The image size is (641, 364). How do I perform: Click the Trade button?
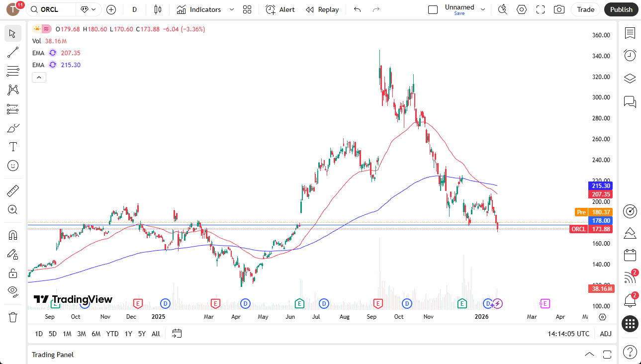(586, 9)
